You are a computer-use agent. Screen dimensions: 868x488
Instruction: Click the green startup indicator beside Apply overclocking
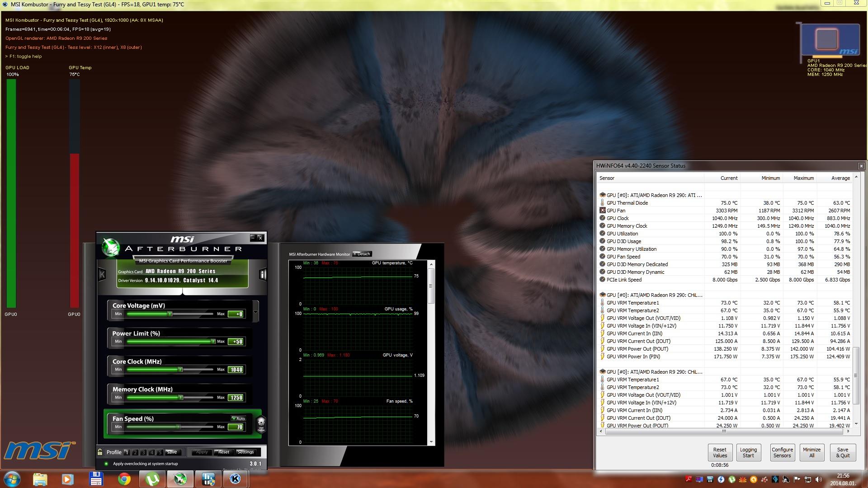[106, 464]
